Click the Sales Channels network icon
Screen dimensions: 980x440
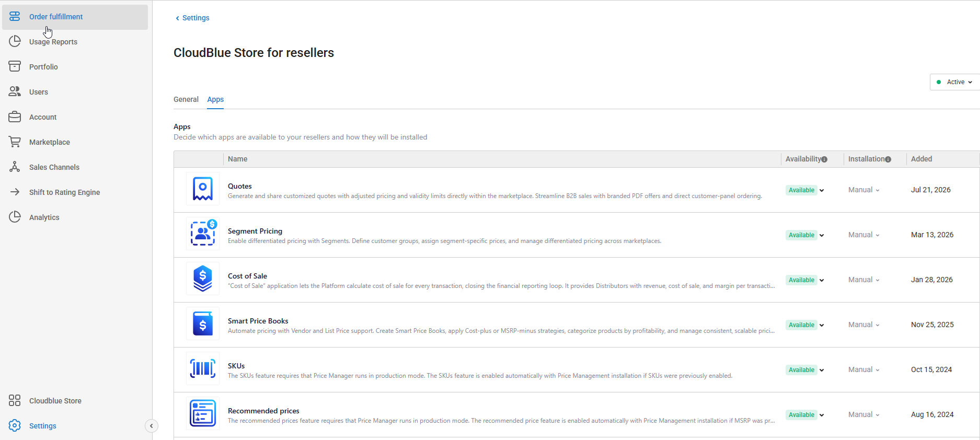pos(15,167)
